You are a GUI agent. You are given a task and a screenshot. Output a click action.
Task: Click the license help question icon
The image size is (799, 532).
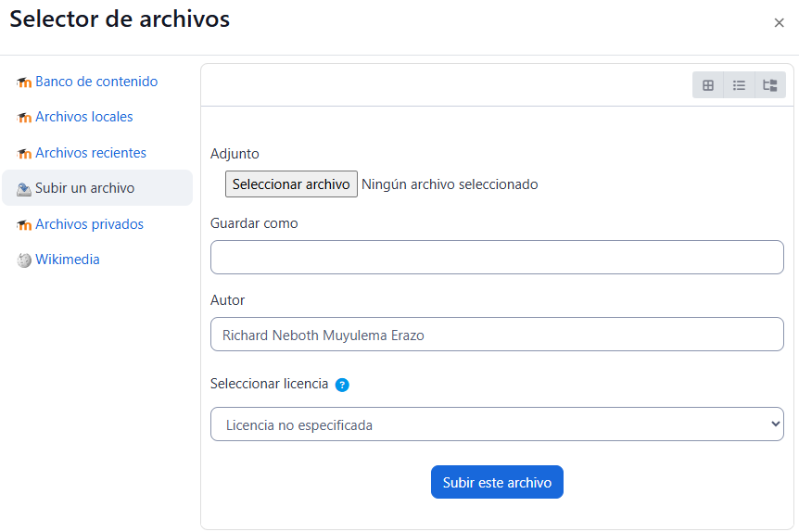[342, 385]
